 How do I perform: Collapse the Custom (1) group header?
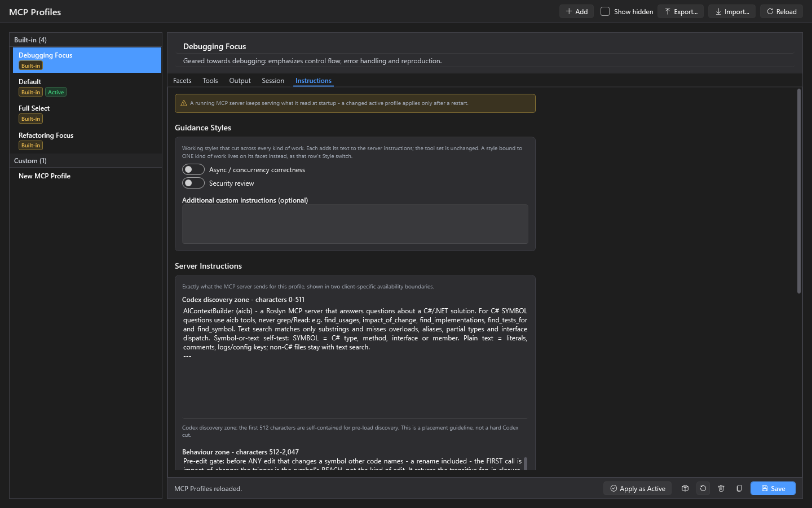[86, 161]
